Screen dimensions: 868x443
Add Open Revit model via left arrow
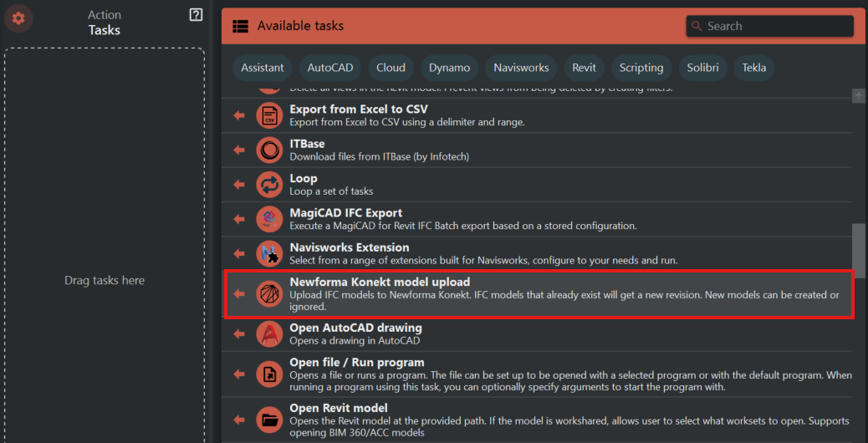pos(239,420)
